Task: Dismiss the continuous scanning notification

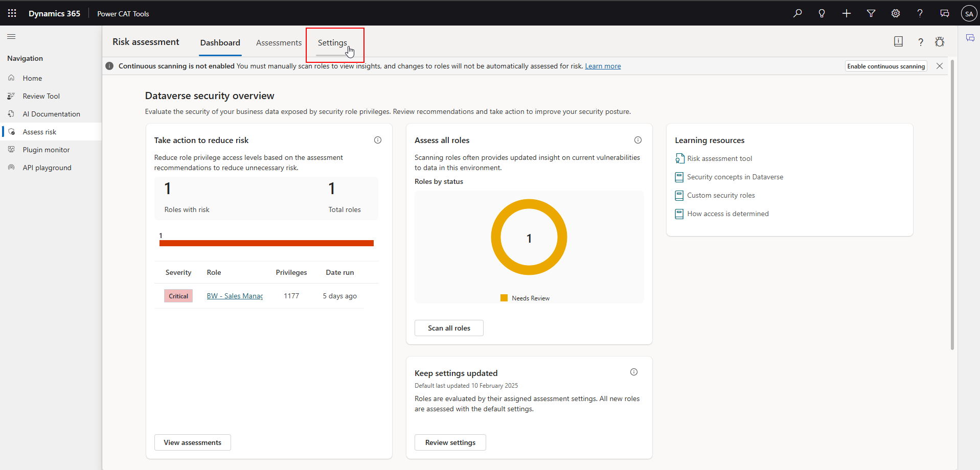Action: (940, 66)
